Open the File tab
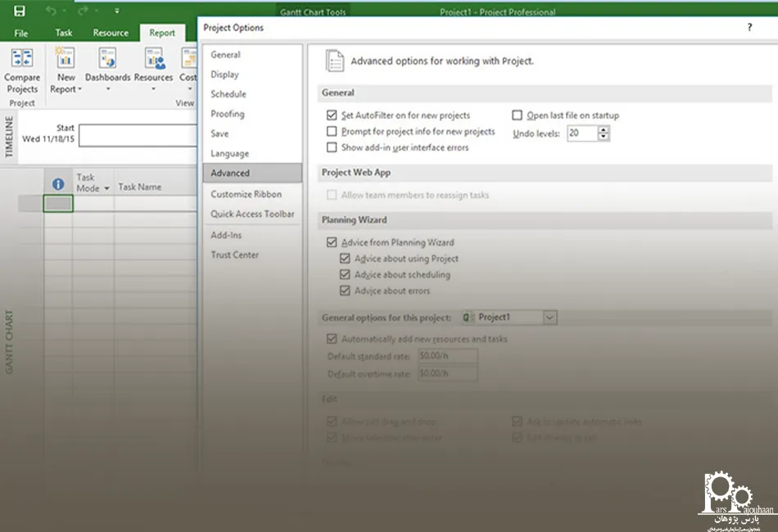The height and width of the screenshot is (532, 778). (x=21, y=33)
